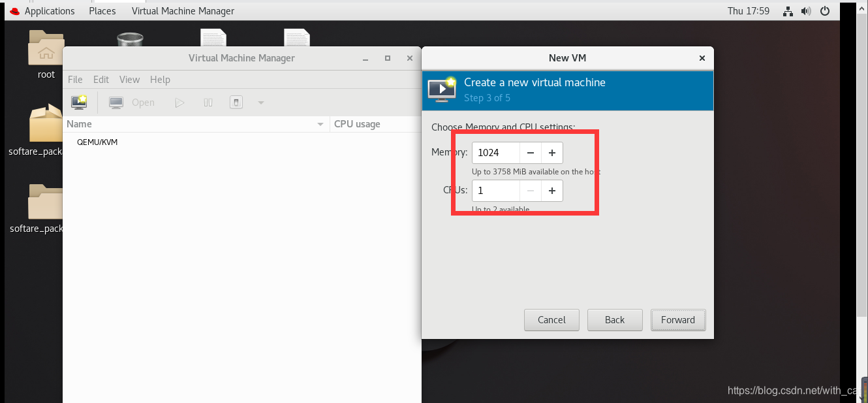The height and width of the screenshot is (403, 868).
Task: Maximize the Virtual Machine Manager window
Action: coord(388,58)
